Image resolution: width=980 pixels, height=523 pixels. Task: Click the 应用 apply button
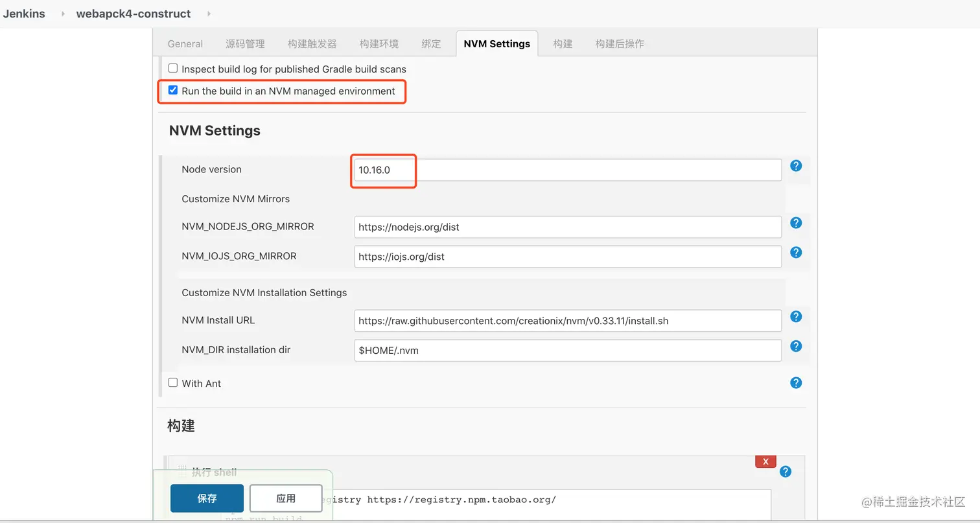286,498
